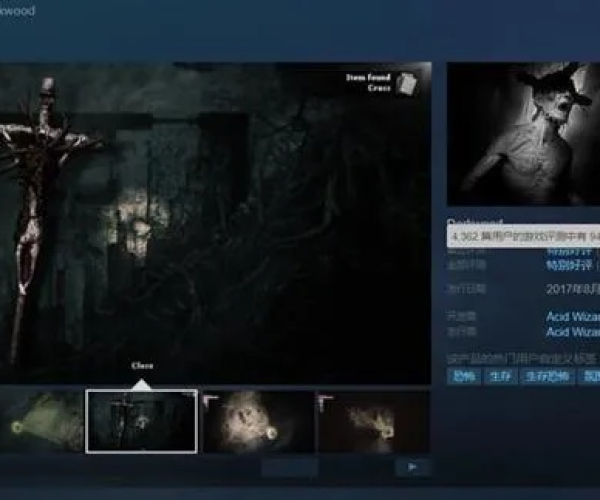The height and width of the screenshot is (500, 600).
Task: Click the Darkwood title at top
Action: pyautogui.click(x=18, y=11)
